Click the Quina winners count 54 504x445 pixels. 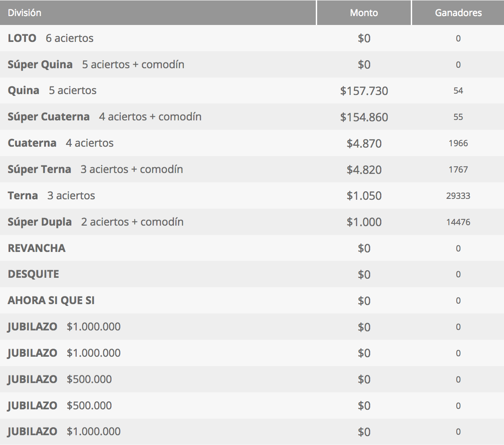458,91
